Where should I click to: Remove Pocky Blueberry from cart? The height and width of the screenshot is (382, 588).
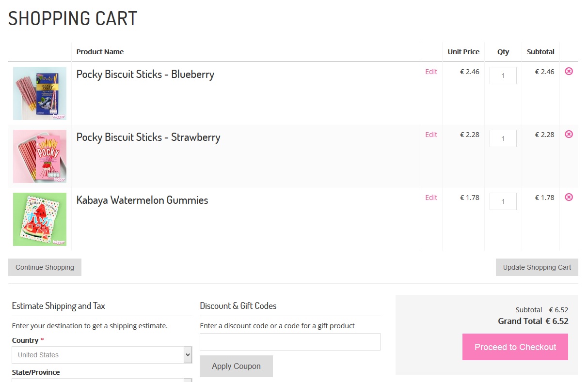[569, 71]
